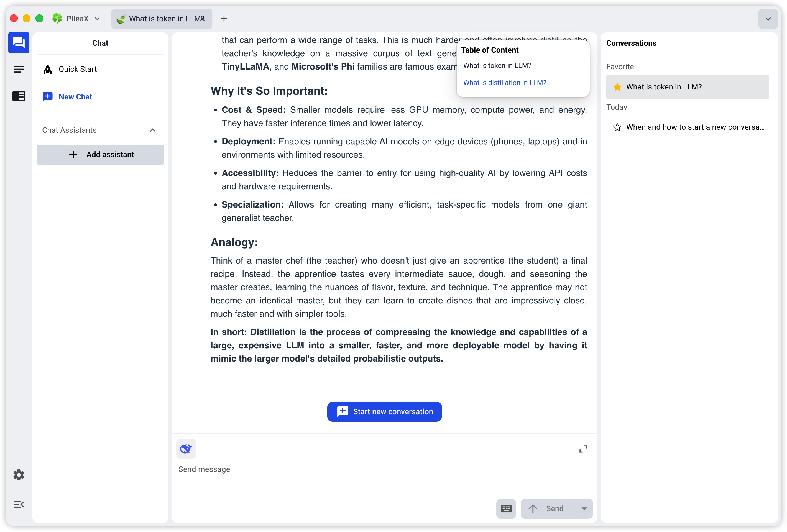Click the 'Favorite' section label
Image resolution: width=787 pixels, height=532 pixels.
[x=620, y=67]
